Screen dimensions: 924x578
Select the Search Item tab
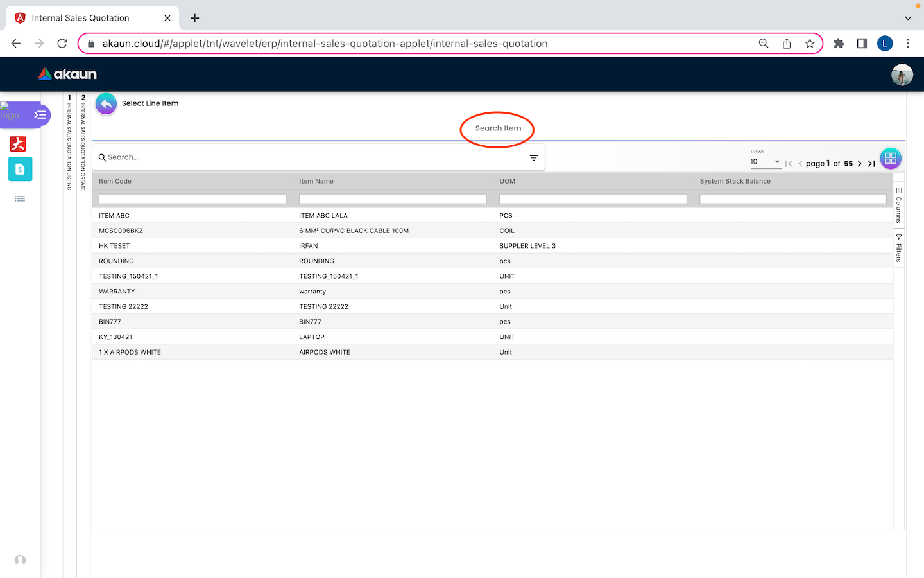(x=498, y=128)
